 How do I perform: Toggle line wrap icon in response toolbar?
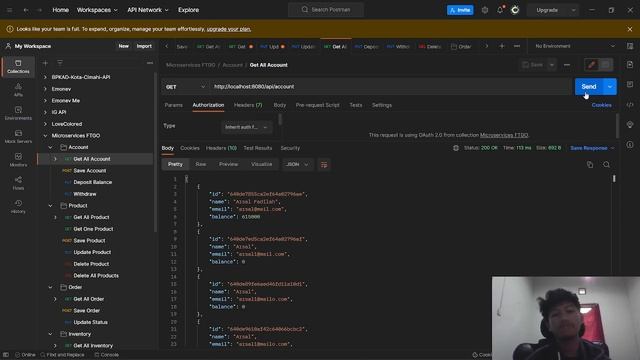pyautogui.click(x=324, y=164)
